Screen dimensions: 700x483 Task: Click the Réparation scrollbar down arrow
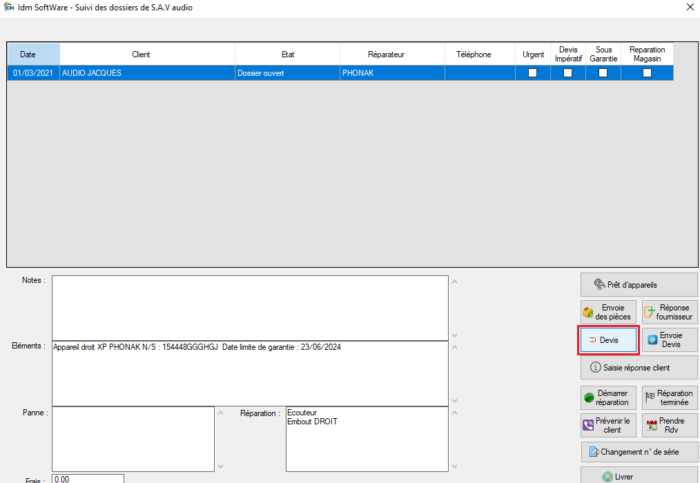(454, 466)
